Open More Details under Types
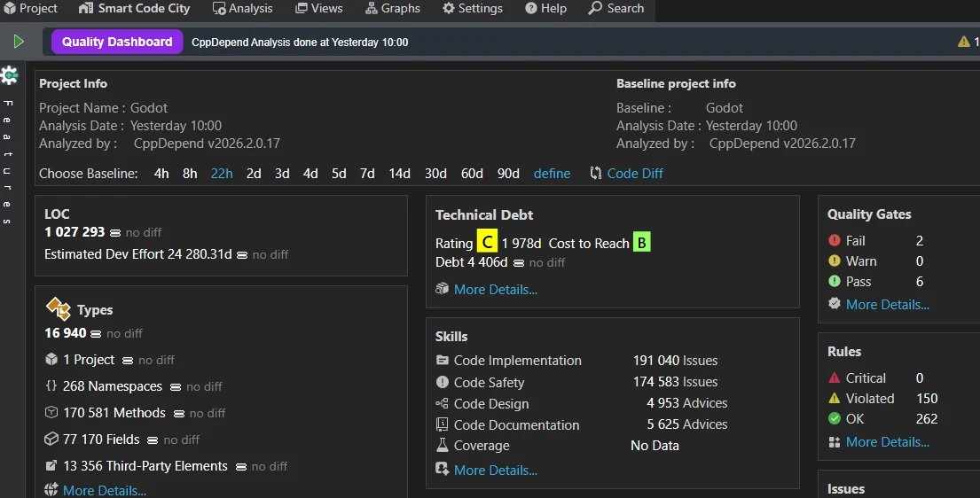This screenshot has width=980, height=498. point(105,491)
